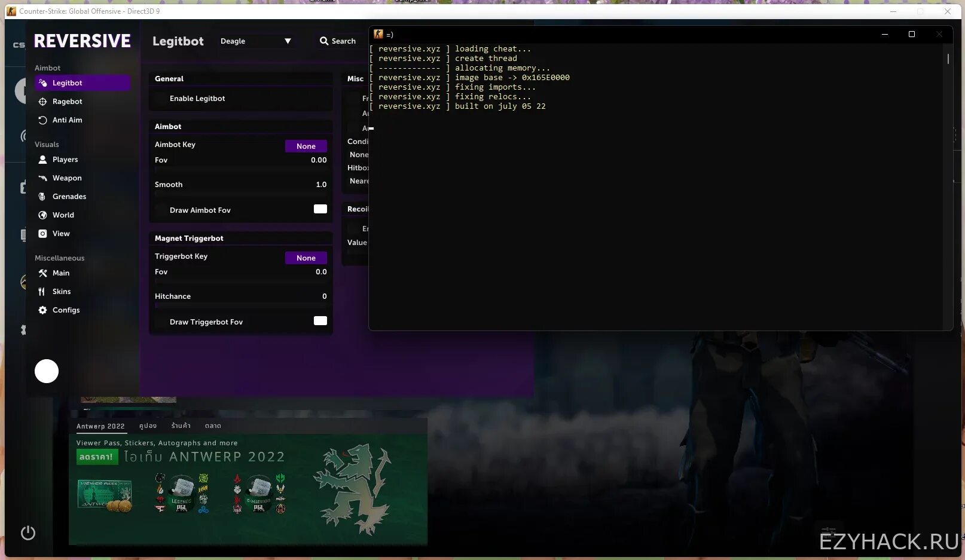Click the Hitchance value 0

click(x=325, y=296)
